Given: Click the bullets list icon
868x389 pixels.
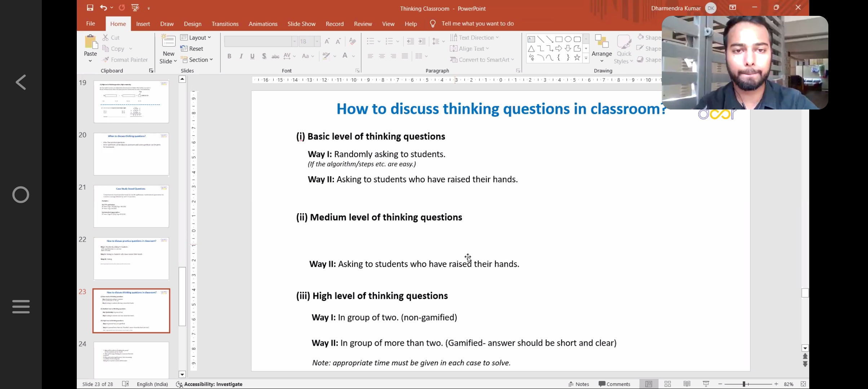Looking at the screenshot, I should [x=370, y=41].
